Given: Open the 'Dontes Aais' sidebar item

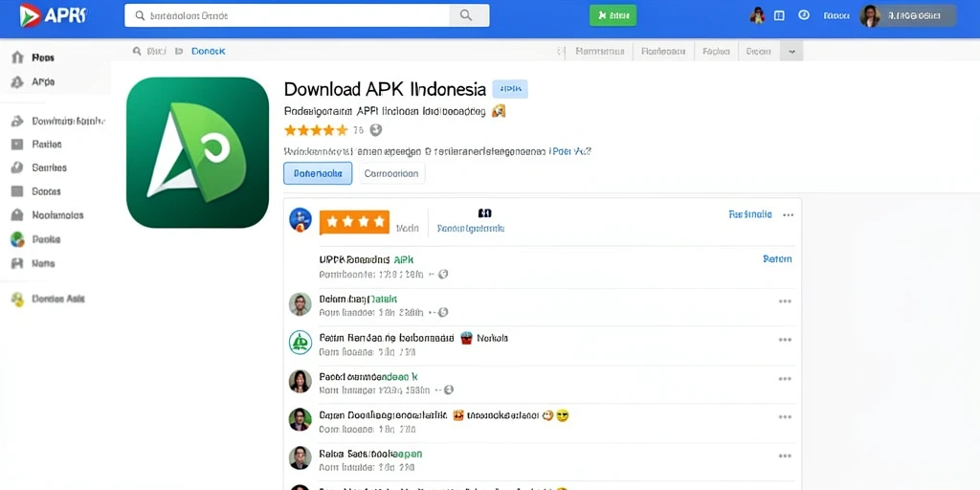Looking at the screenshot, I should 49,299.
